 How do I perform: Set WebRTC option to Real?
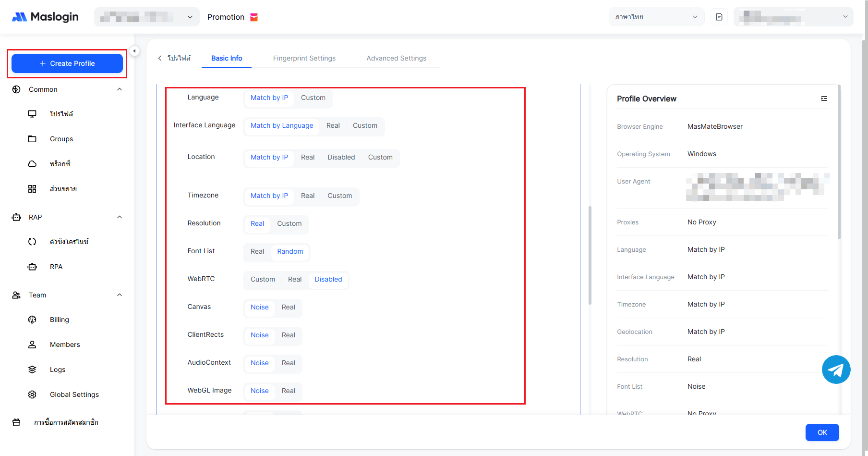tap(295, 279)
